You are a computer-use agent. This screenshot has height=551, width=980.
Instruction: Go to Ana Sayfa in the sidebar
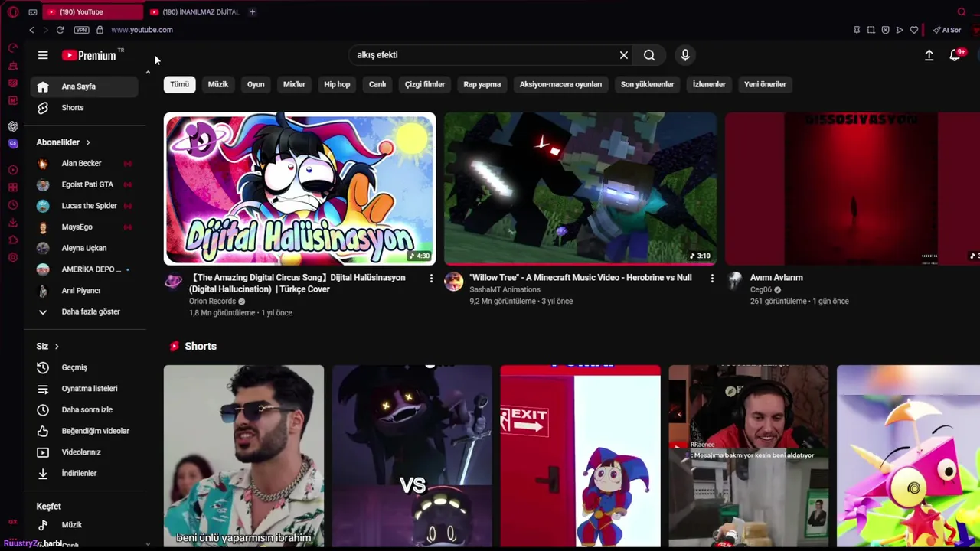[84, 86]
